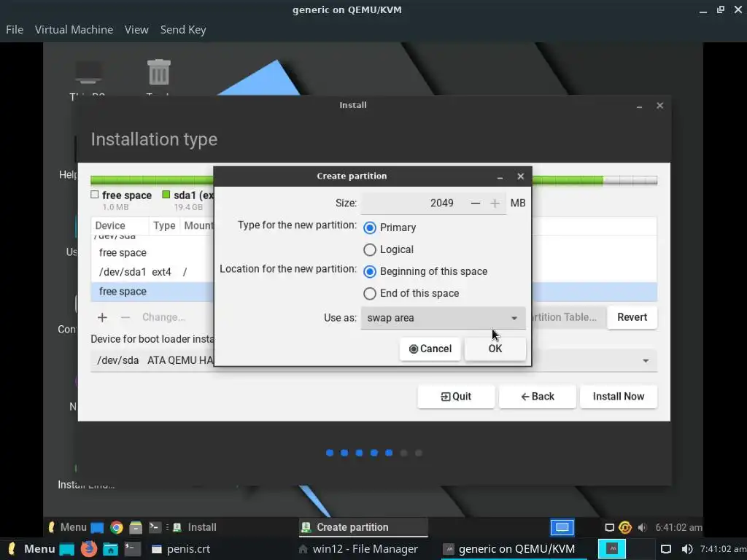Image resolution: width=747 pixels, height=560 pixels.
Task: Click the orange update icon in guest tray
Action: 625,528
